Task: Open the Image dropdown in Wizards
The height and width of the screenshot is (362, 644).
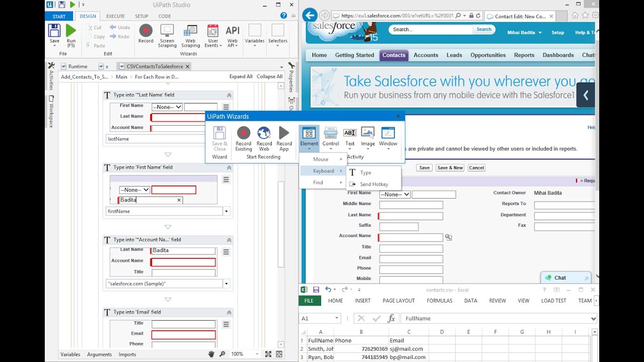Action: click(x=368, y=139)
